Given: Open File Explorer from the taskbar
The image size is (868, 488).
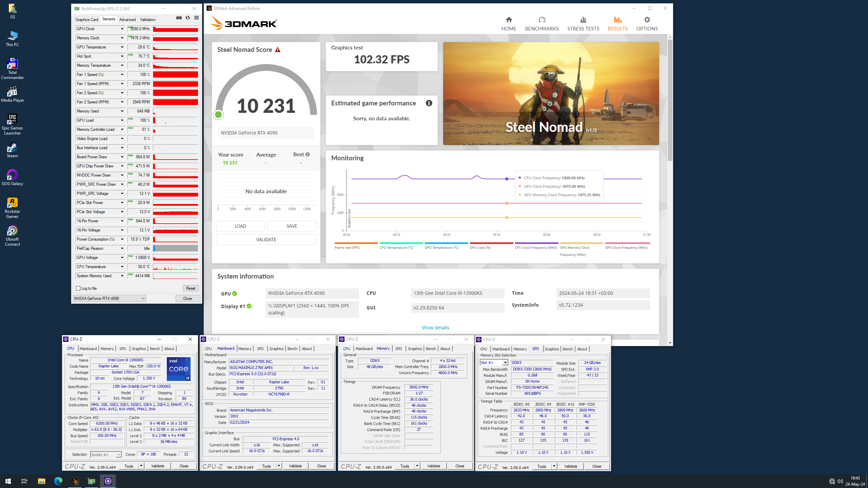Looking at the screenshot, I should 41,481.
